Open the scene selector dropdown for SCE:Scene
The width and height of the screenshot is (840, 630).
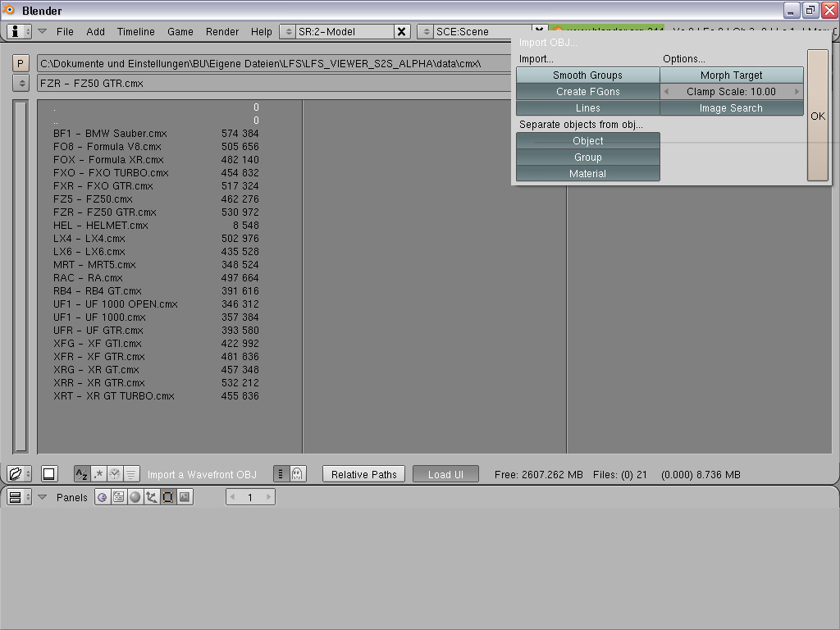[x=427, y=32]
